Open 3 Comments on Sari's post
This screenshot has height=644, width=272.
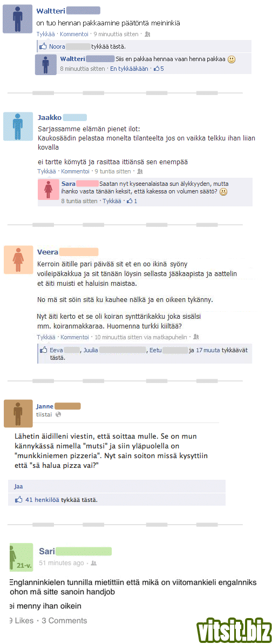tap(64, 621)
